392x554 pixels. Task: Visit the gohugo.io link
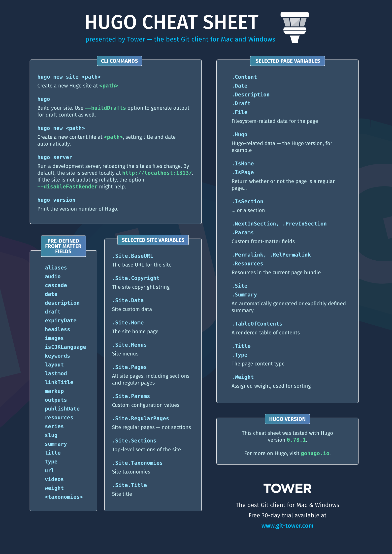point(315,453)
